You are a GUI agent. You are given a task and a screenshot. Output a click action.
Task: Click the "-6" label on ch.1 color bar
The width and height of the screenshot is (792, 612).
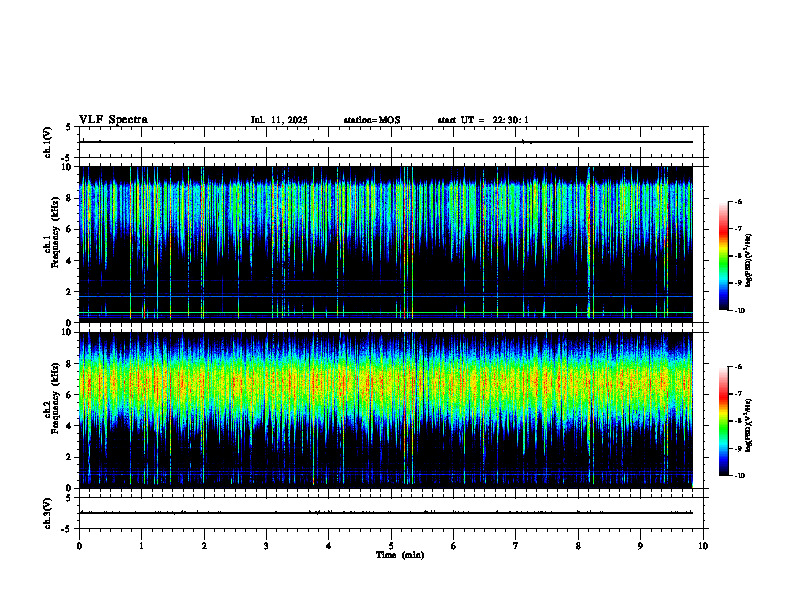pyautogui.click(x=739, y=201)
